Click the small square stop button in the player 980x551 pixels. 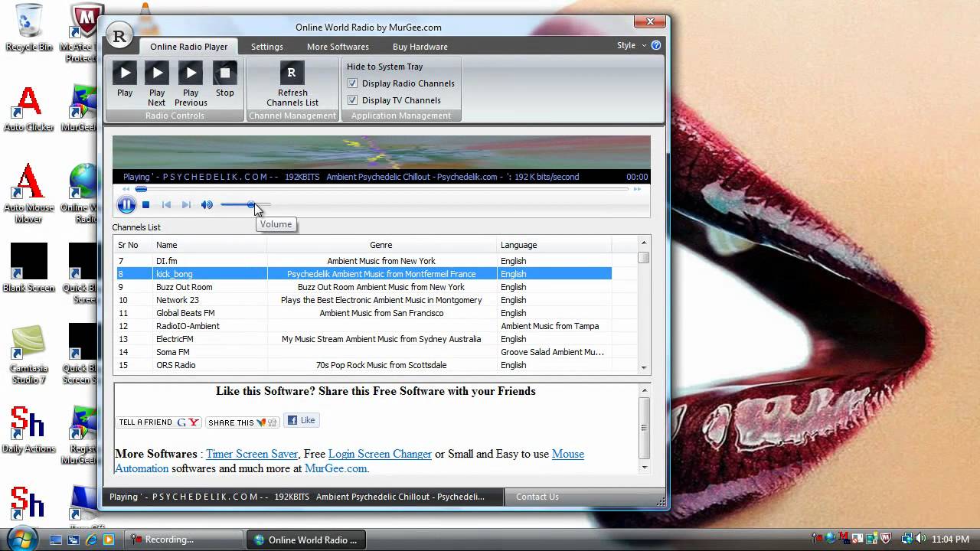145,205
